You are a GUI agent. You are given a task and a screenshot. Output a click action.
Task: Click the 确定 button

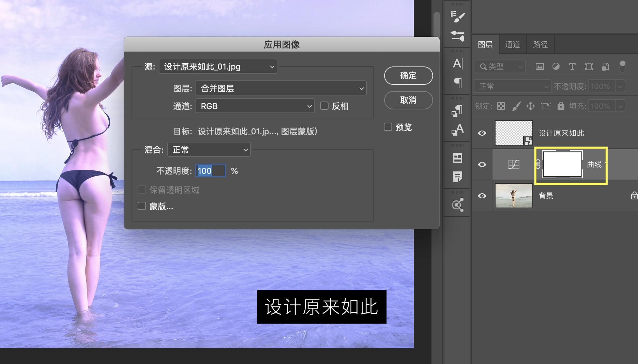pyautogui.click(x=408, y=76)
